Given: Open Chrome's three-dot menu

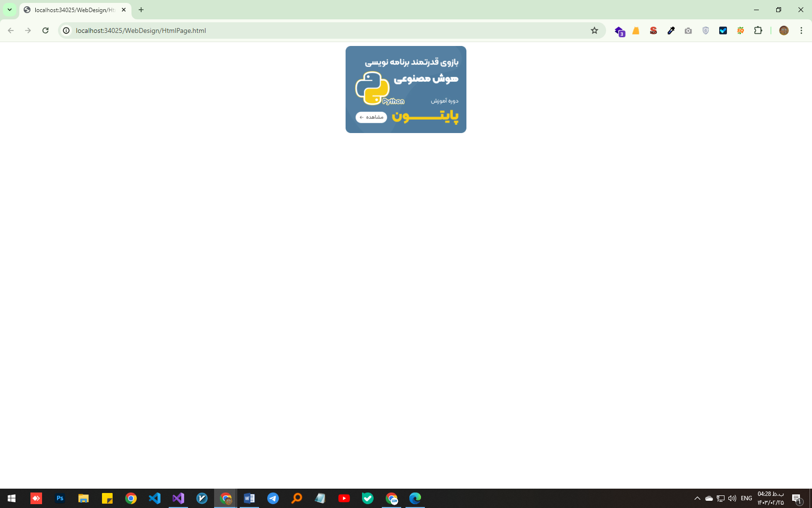Looking at the screenshot, I should click(801, 30).
